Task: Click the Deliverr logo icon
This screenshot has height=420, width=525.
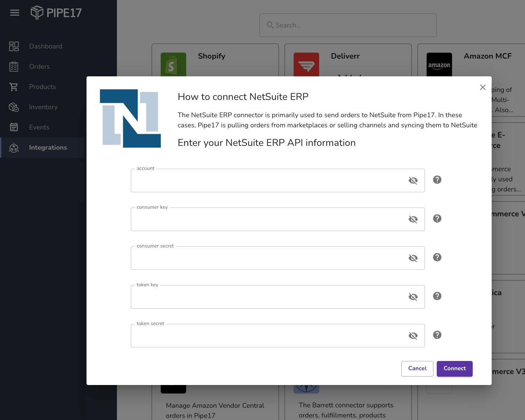Action: [x=306, y=65]
